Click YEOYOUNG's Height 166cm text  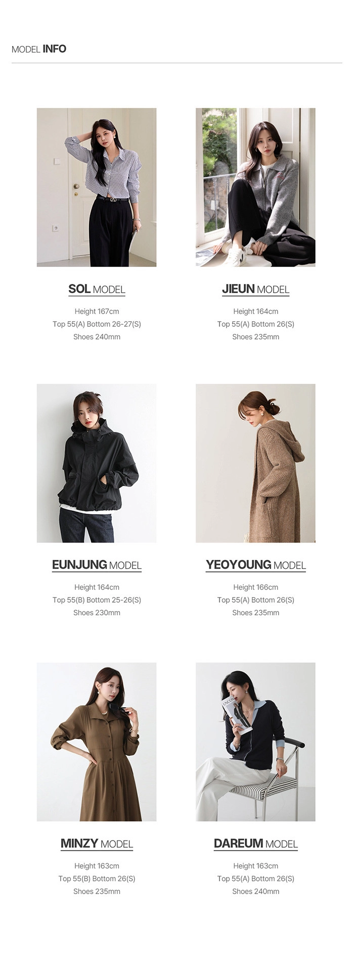pos(255,587)
